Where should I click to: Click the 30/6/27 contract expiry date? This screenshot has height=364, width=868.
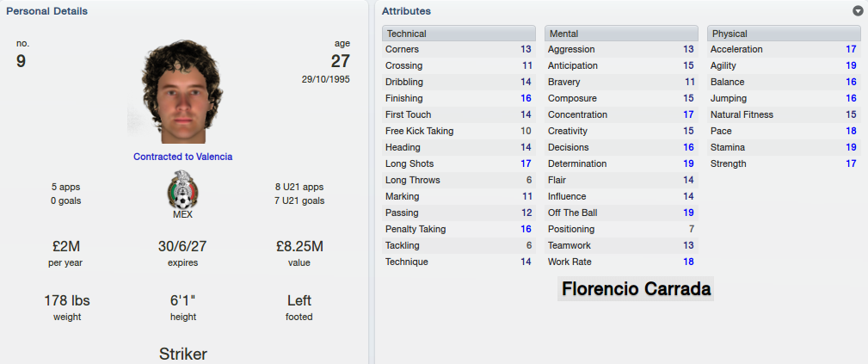point(182,247)
